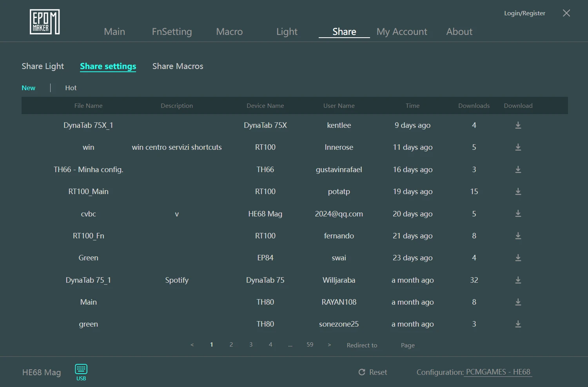The height and width of the screenshot is (387, 588).
Task: Download TH66 - Minha config. file
Action: tap(518, 169)
